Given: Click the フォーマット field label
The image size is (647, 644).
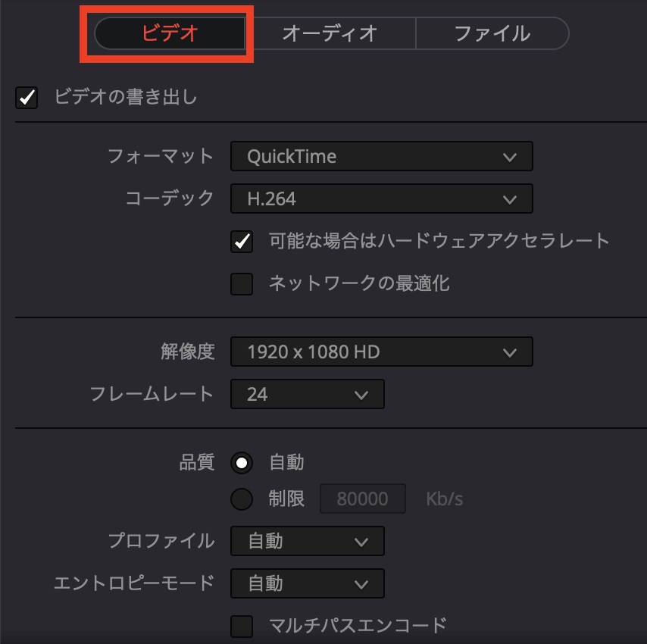Looking at the screenshot, I should (x=161, y=157).
